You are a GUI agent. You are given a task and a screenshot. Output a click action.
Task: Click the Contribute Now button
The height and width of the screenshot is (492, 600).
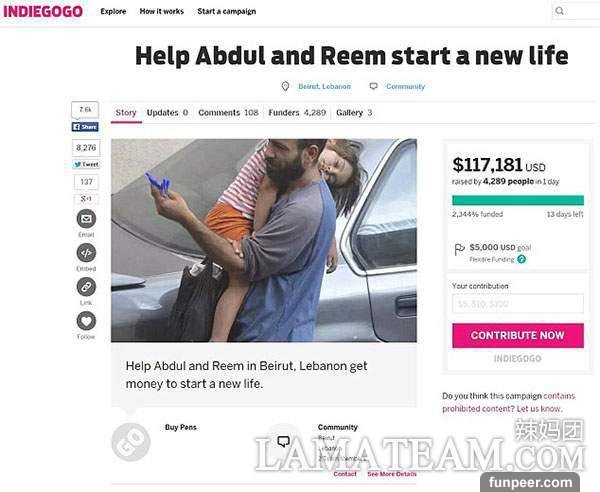[518, 336]
